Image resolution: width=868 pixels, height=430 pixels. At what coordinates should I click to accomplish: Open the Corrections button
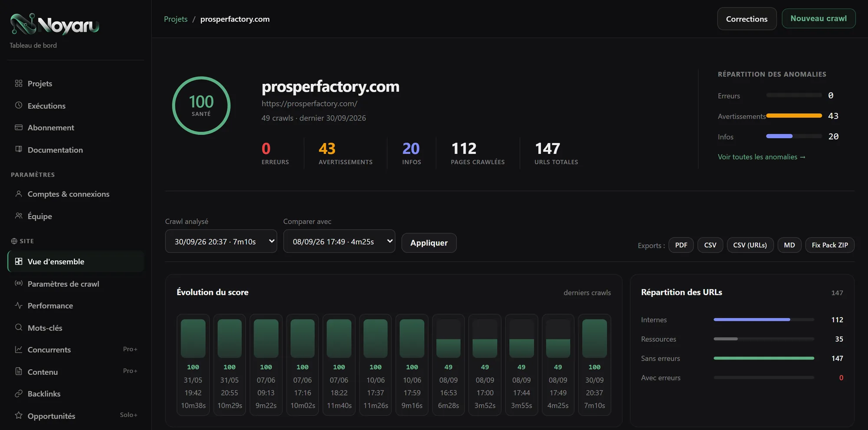click(746, 19)
